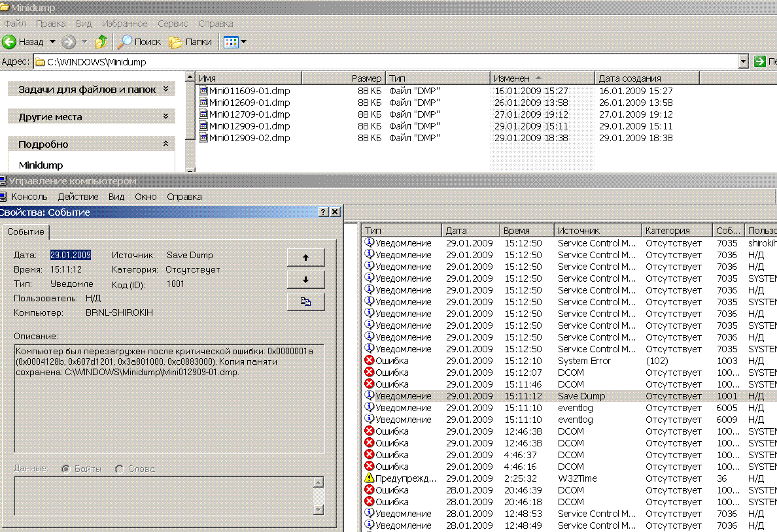Click error icon of DCOM 4:46:16 row
This screenshot has width=777, height=532.
pos(369,467)
